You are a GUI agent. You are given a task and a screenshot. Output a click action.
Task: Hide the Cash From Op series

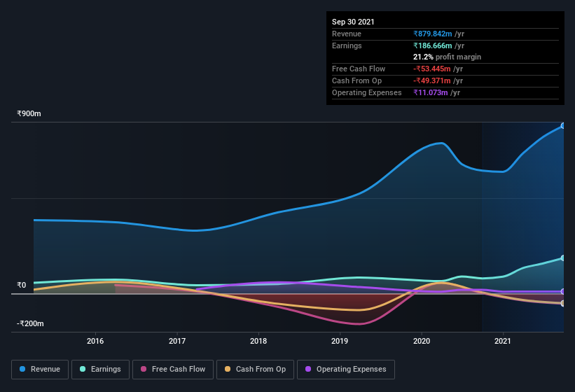255,370
